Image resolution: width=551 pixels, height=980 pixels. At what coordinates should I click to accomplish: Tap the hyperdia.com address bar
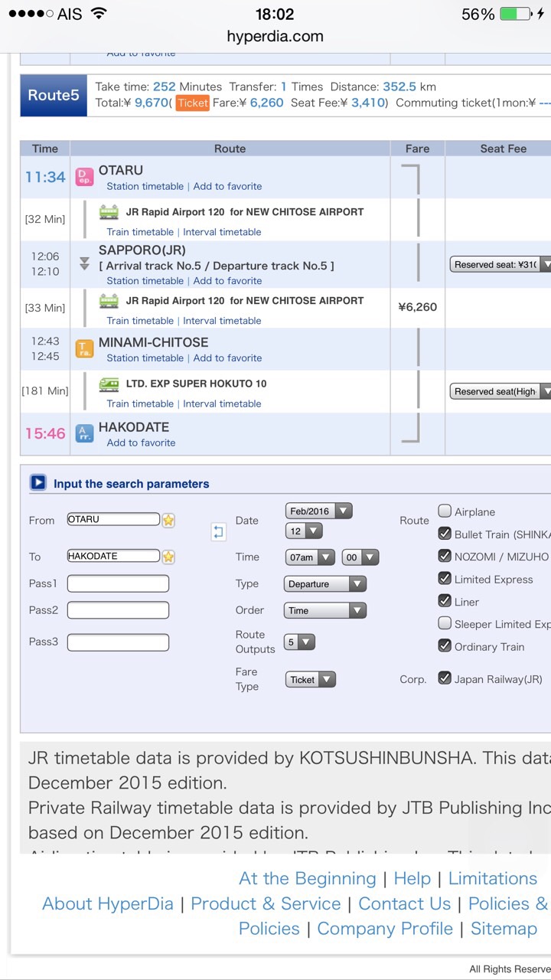tap(275, 36)
